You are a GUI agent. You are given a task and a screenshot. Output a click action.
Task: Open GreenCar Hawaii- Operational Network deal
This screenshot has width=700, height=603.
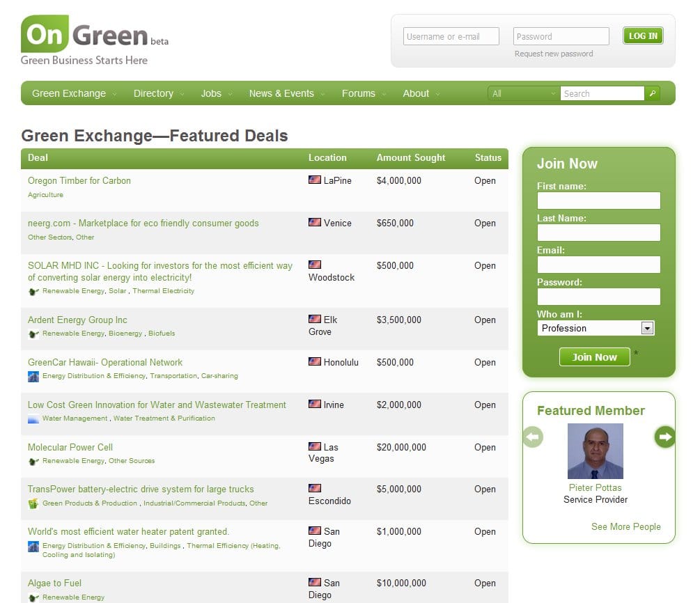[105, 362]
